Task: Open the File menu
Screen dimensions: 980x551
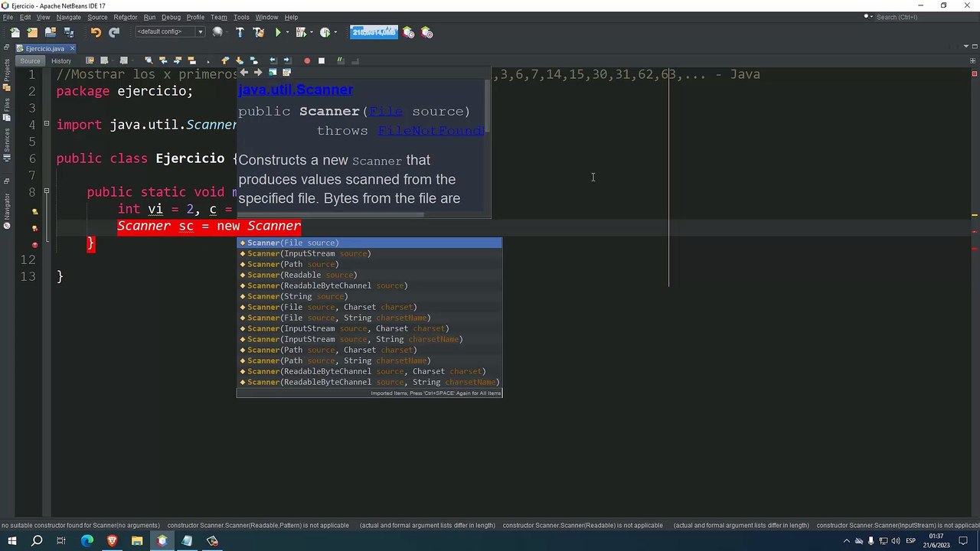Action: point(8,17)
